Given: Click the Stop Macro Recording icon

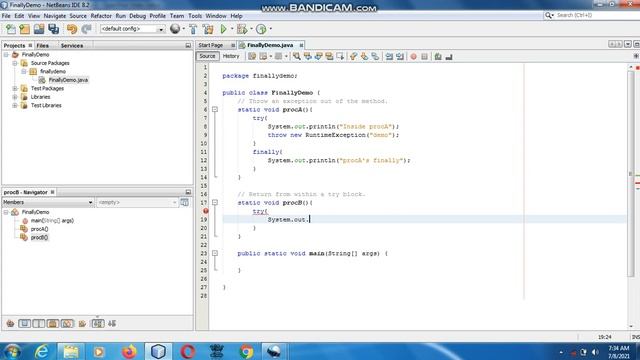Looking at the screenshot, I should click(424, 57).
